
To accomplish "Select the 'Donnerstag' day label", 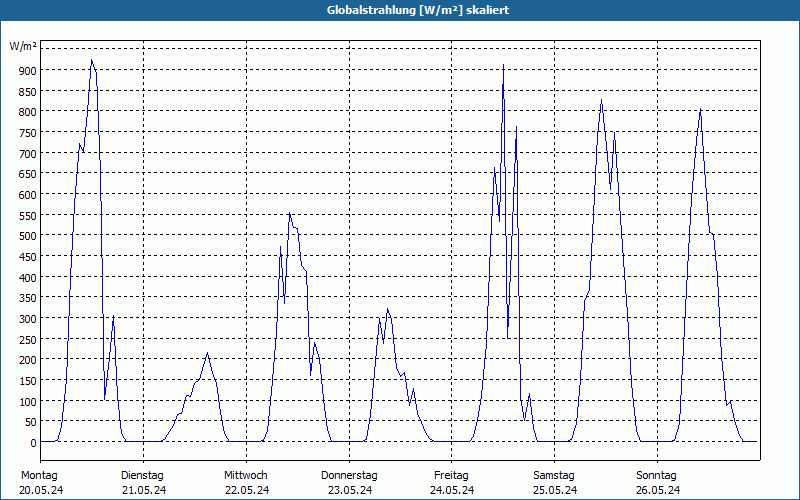I will point(349,476).
